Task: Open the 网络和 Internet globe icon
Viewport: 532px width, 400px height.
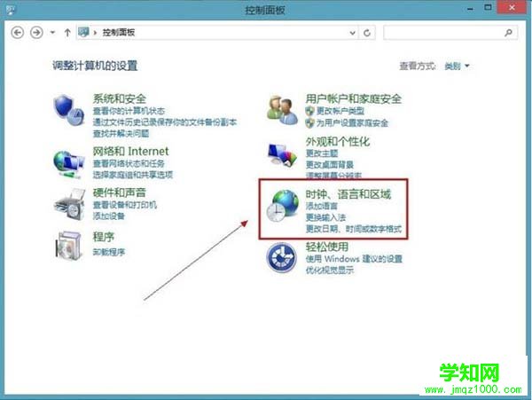Action: (x=69, y=165)
